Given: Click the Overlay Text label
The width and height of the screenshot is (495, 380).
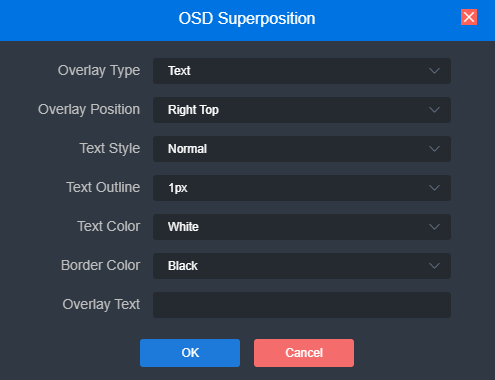Looking at the screenshot, I should pos(101,305).
